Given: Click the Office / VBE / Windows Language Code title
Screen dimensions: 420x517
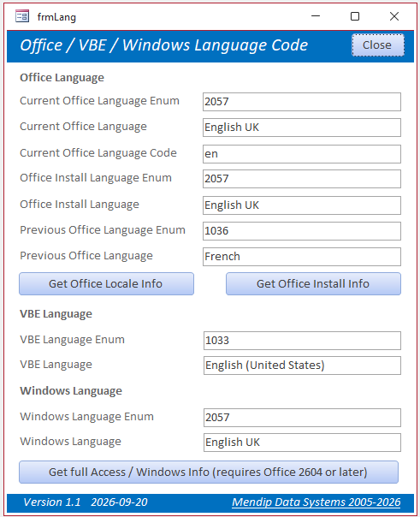Looking at the screenshot, I should [164, 45].
